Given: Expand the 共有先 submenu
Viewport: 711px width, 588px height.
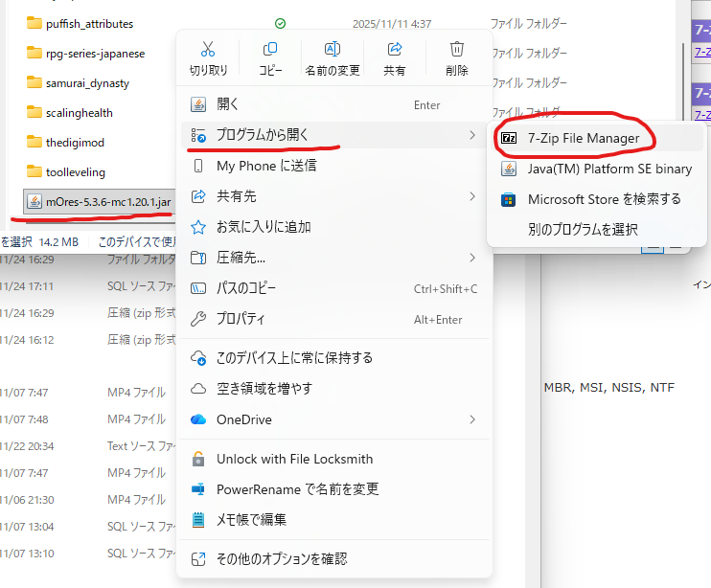Looking at the screenshot, I should [x=472, y=196].
